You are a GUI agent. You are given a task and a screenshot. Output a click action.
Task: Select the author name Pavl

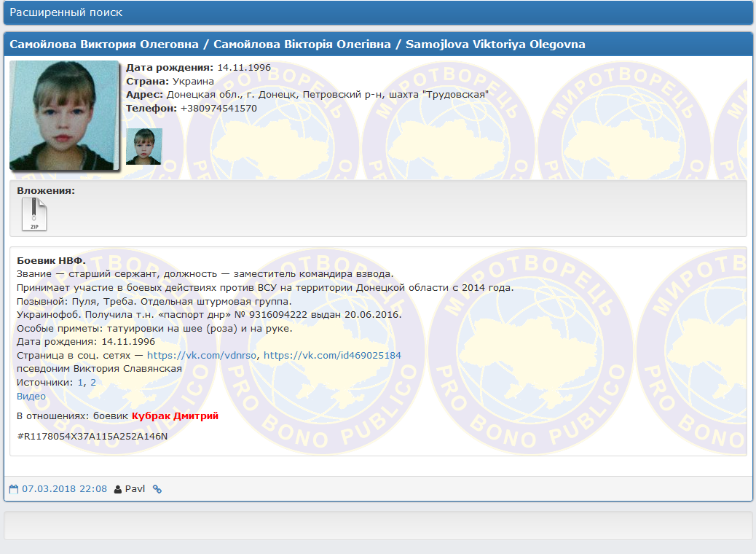pos(135,489)
